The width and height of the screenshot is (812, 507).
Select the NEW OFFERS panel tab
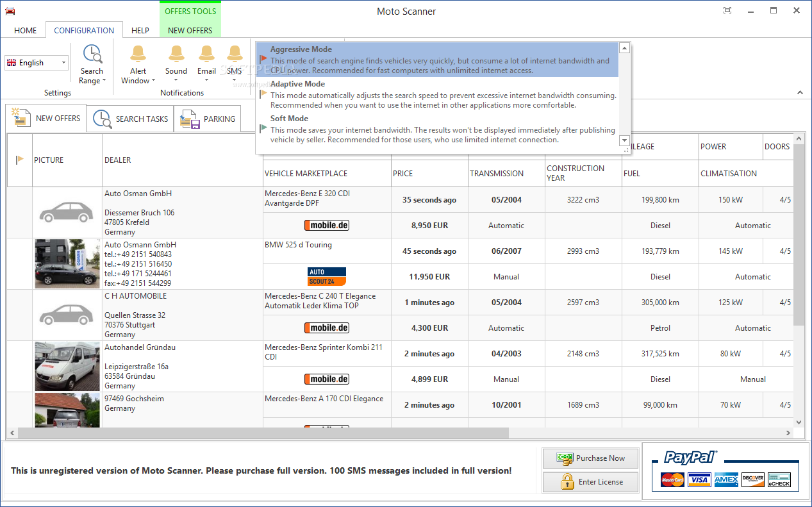pos(46,118)
